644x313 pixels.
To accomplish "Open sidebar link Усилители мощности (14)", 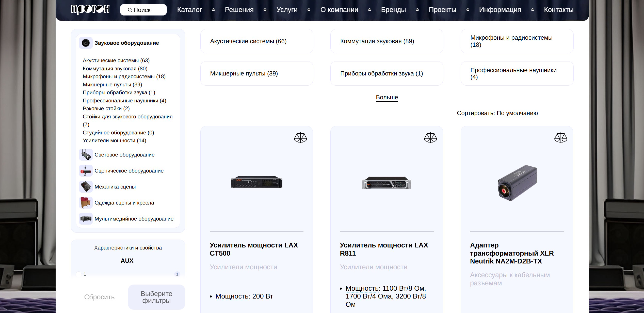I will tap(114, 140).
